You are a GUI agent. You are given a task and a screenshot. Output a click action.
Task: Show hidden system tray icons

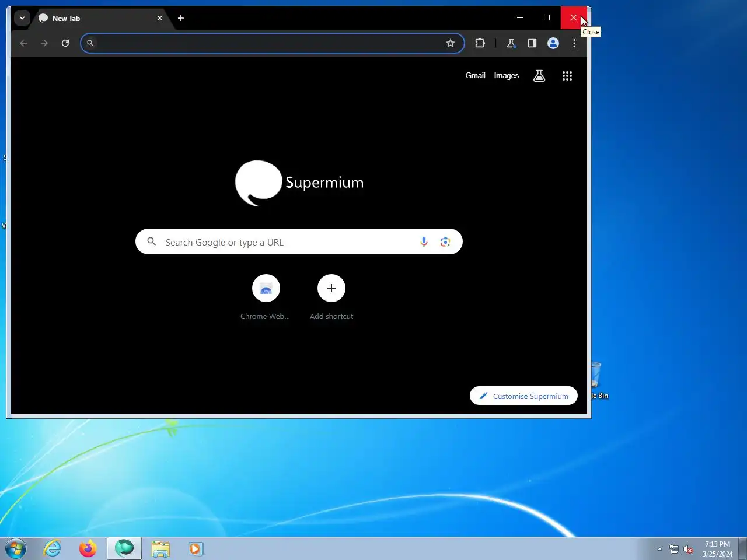coord(659,549)
